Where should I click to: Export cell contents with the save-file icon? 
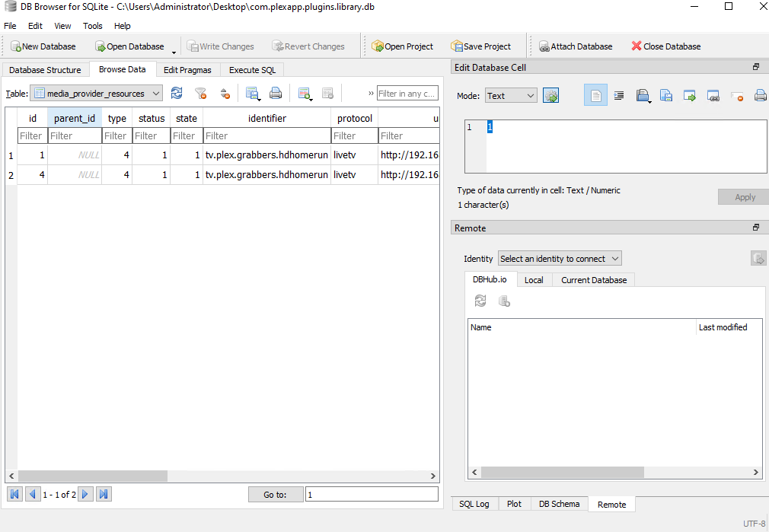click(666, 96)
